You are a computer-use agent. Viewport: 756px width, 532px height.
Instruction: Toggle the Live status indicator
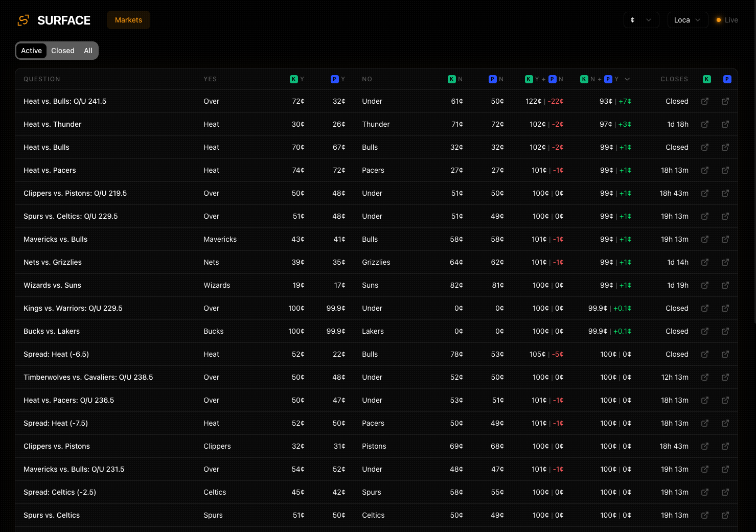coord(726,20)
